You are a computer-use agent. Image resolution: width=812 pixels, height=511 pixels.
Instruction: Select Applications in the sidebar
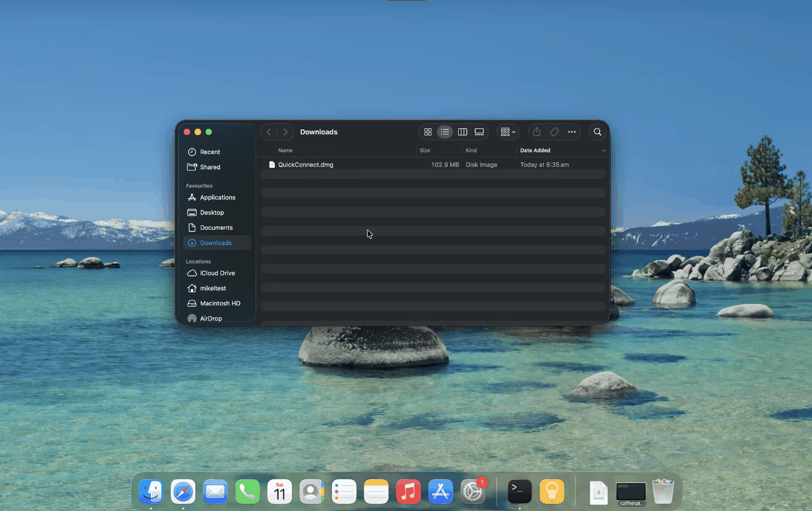tap(217, 197)
